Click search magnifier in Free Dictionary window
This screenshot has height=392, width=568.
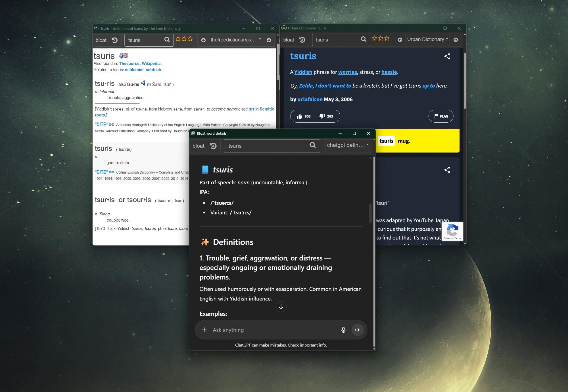[167, 40]
